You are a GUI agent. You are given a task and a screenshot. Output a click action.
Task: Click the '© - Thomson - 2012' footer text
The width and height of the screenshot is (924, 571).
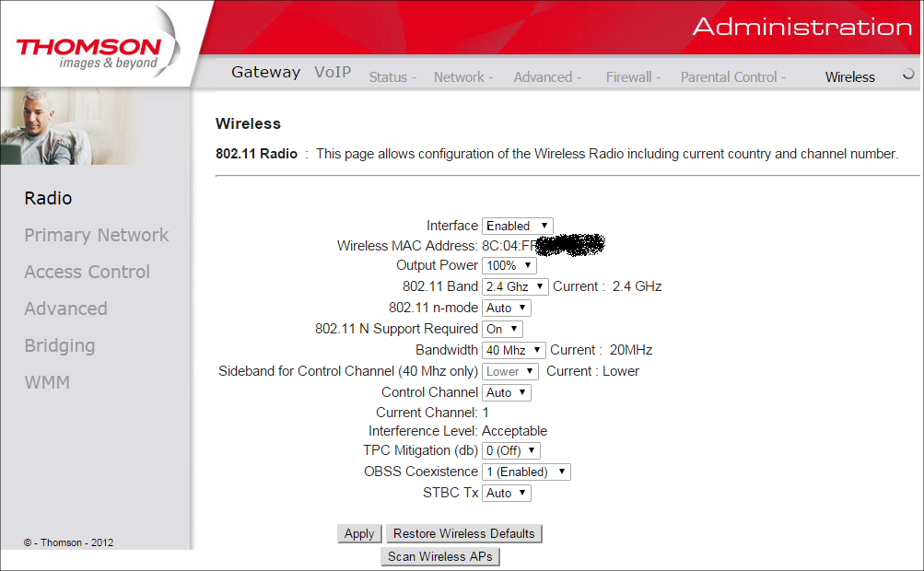(x=68, y=542)
